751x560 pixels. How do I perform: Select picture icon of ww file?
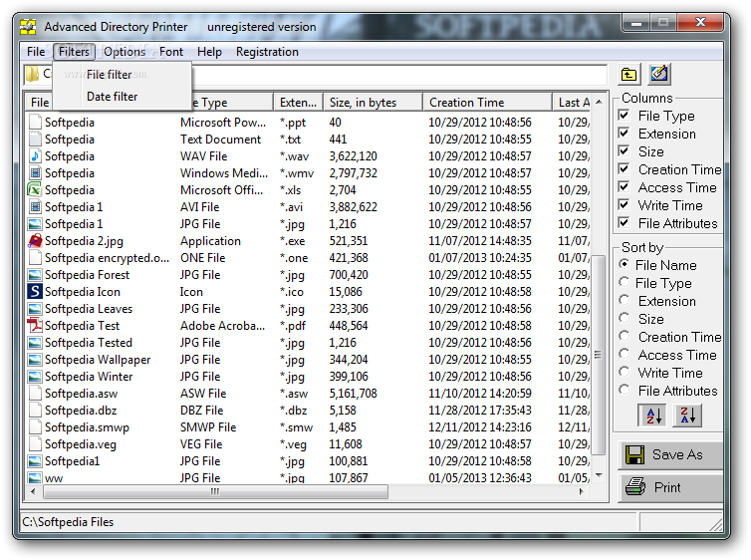pos(35,477)
